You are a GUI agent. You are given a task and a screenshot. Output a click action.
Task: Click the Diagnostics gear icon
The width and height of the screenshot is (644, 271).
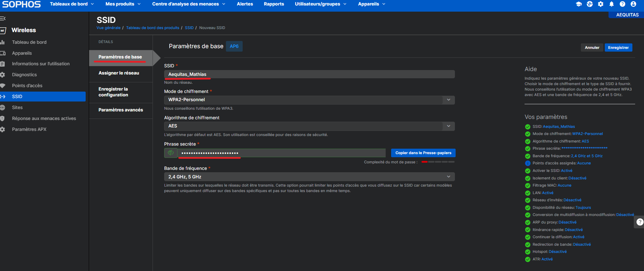(x=2, y=75)
